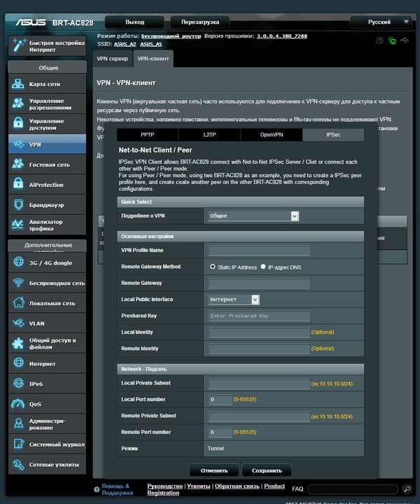
Task: Click the Preshared Key input field
Action: point(259,316)
